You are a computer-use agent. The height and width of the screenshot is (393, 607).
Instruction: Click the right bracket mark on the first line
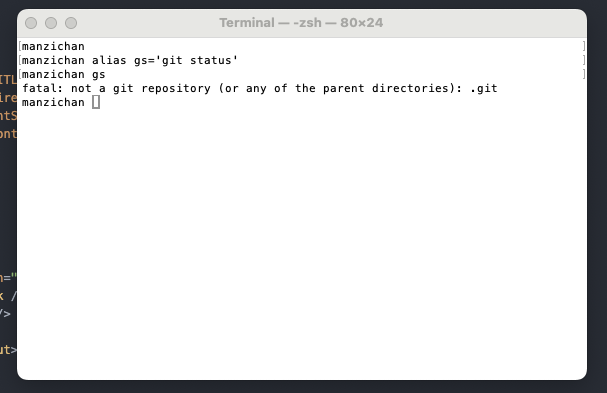[584, 46]
